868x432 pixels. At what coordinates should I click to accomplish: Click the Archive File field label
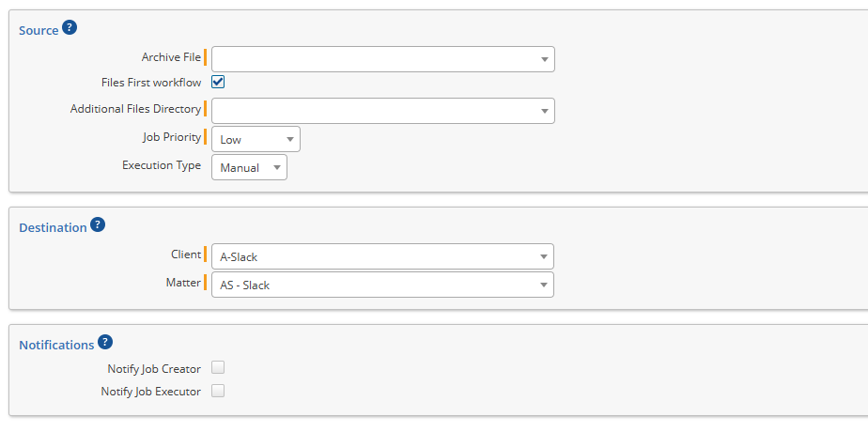171,58
